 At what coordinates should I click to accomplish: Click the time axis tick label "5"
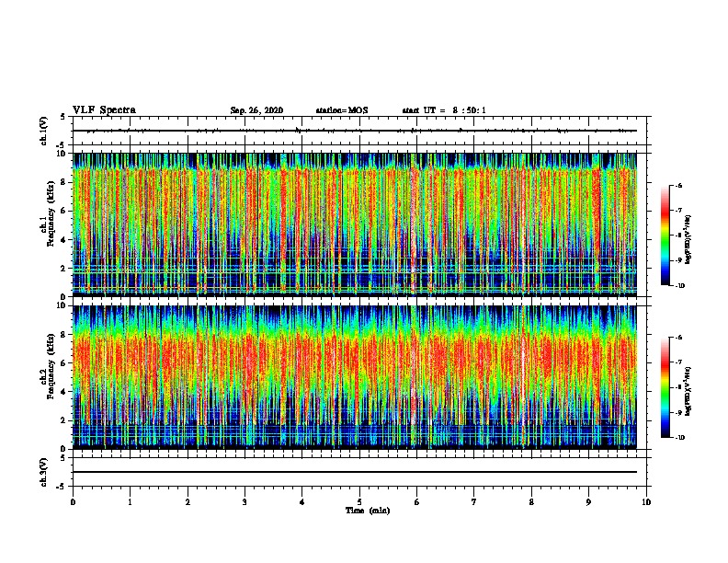359,502
